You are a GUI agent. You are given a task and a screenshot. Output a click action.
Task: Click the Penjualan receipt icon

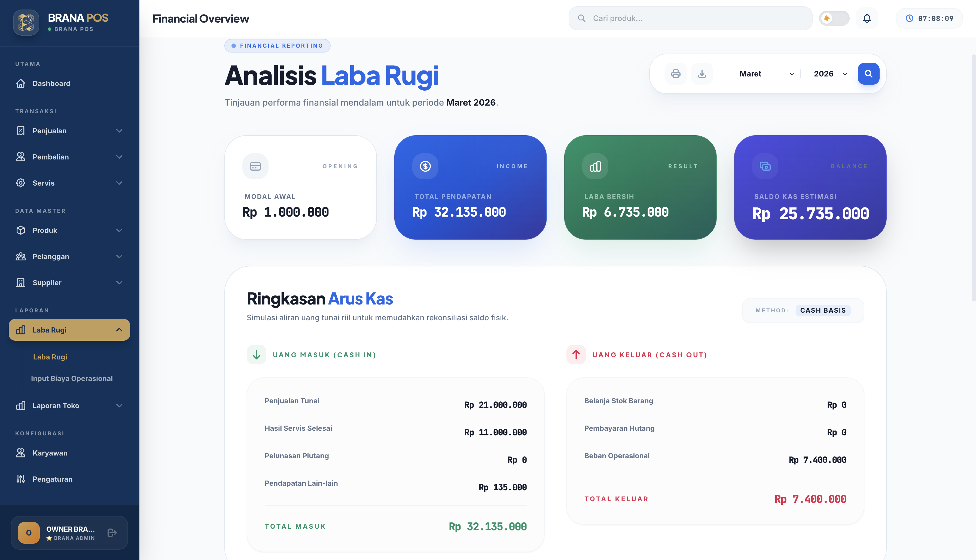21,131
